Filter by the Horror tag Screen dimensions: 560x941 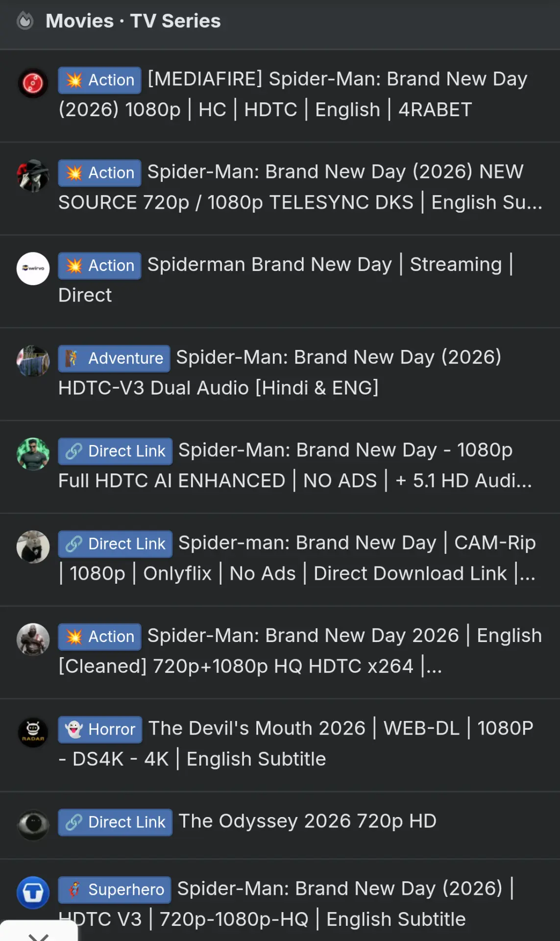pos(100,729)
